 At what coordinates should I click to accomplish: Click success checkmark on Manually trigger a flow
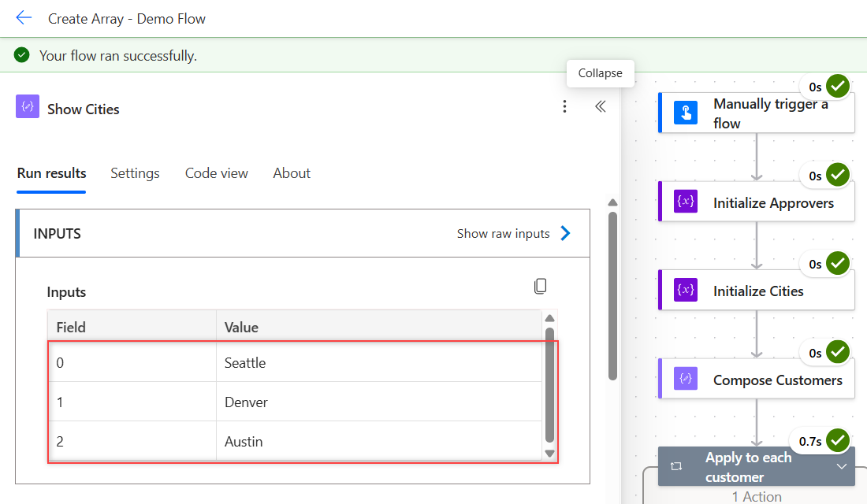[x=838, y=86]
